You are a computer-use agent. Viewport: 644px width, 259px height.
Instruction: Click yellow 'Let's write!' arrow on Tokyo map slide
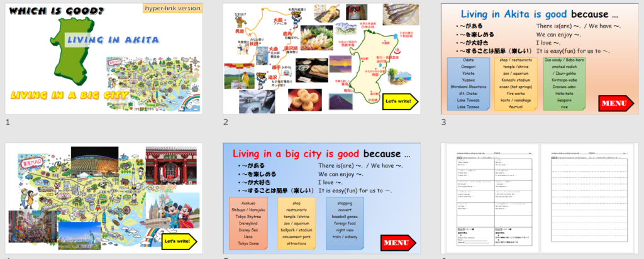pyautogui.click(x=179, y=241)
